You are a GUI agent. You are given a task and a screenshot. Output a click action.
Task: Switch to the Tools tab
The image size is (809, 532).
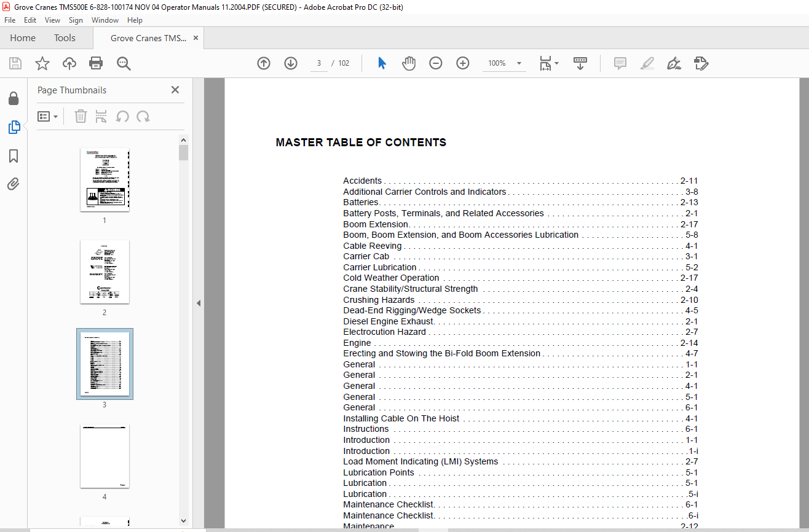(65, 38)
